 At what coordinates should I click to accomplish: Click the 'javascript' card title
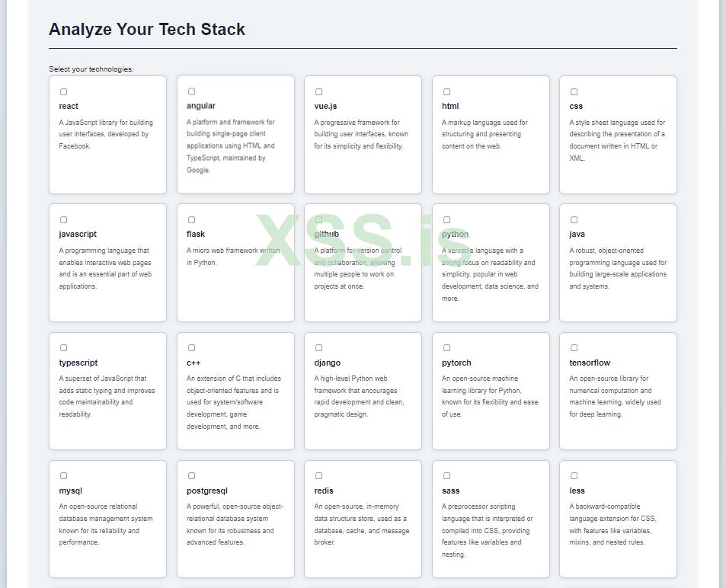tap(78, 234)
